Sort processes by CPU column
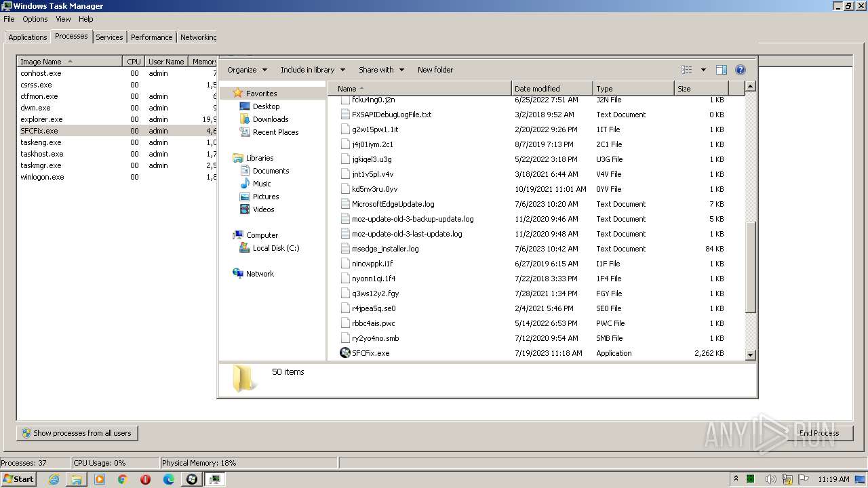The width and height of the screenshot is (868, 488). click(x=134, y=62)
